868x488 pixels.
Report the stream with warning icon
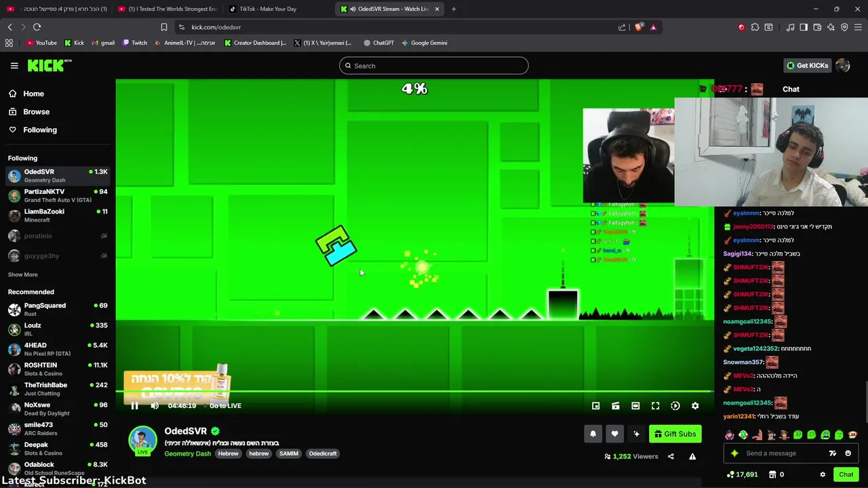point(692,456)
